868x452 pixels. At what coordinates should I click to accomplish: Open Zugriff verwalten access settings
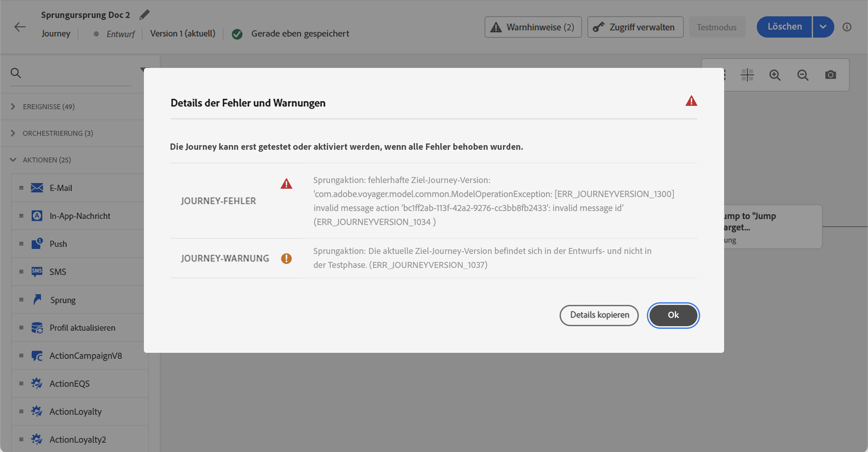(x=635, y=27)
